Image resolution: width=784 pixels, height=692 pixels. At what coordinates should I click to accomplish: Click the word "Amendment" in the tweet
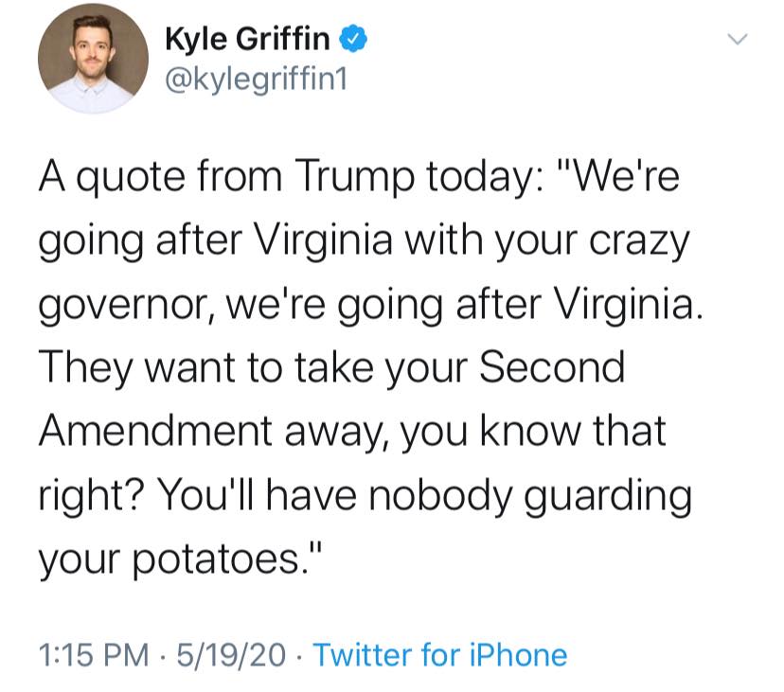[155, 431]
